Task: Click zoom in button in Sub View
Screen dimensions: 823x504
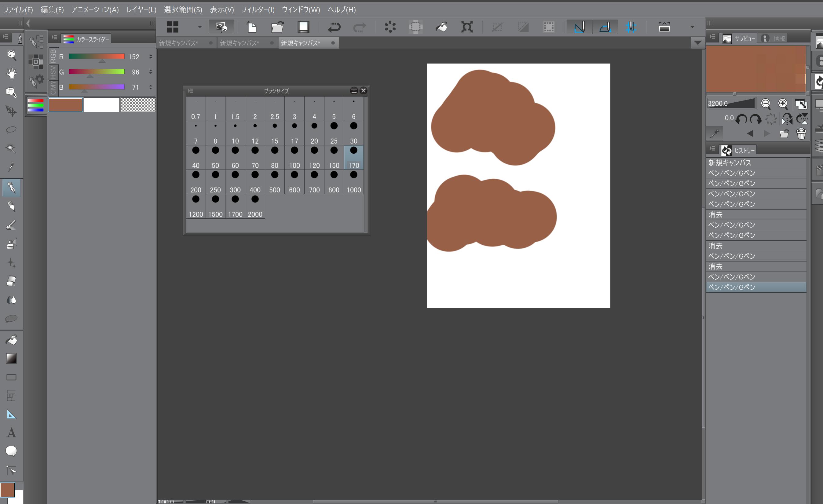Action: click(x=783, y=104)
